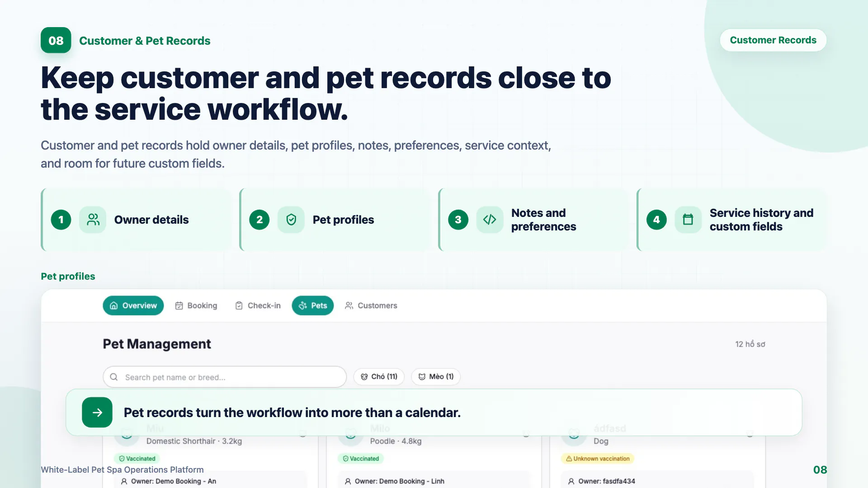Click the paw icon in the Pets tab

click(x=303, y=305)
